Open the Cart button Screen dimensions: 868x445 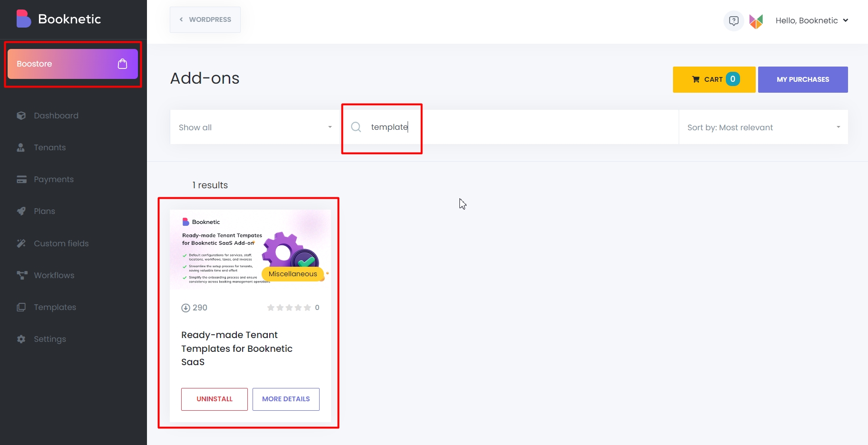[714, 79]
